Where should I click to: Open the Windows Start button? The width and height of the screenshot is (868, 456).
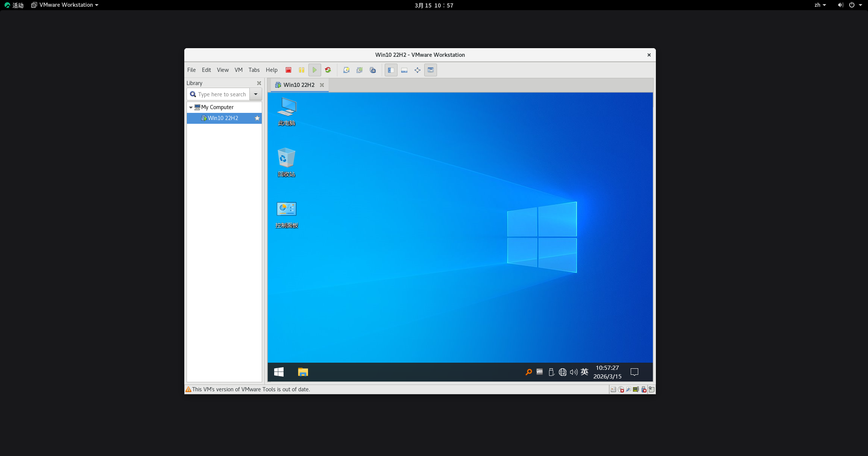click(279, 372)
